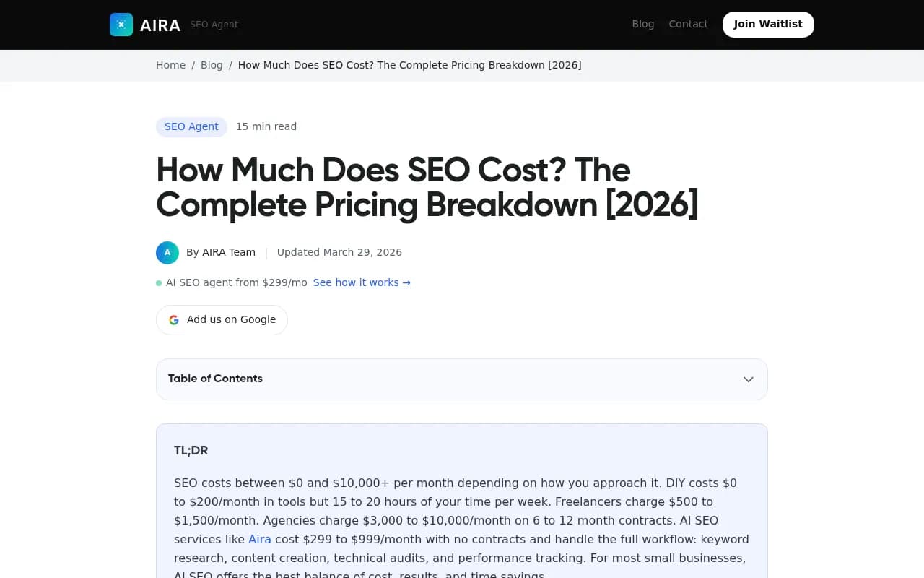Click the AIRA logo icon
924x578 pixels.
coord(121,25)
